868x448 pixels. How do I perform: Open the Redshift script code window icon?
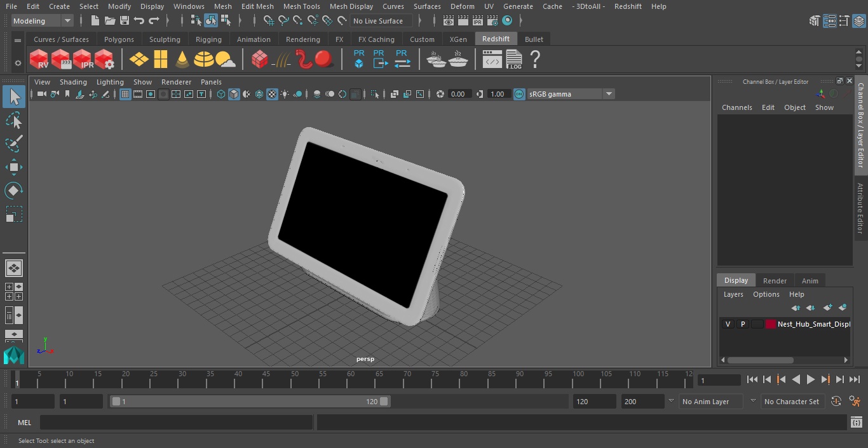pos(492,60)
